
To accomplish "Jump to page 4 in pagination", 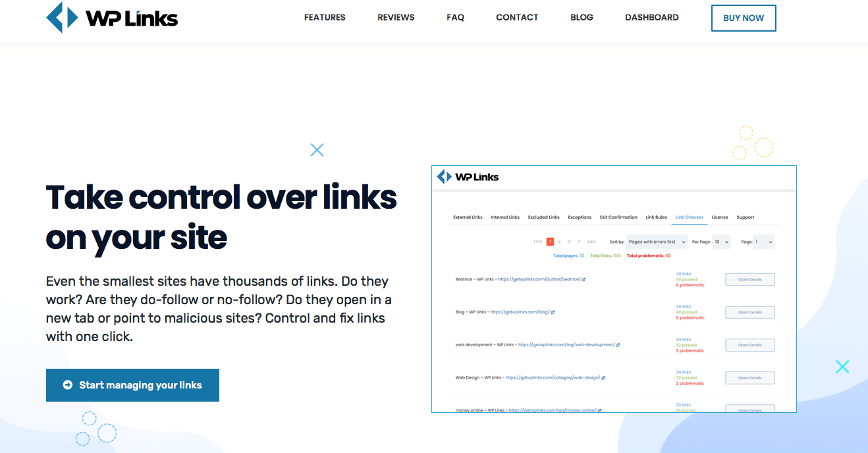I will pyautogui.click(x=579, y=242).
